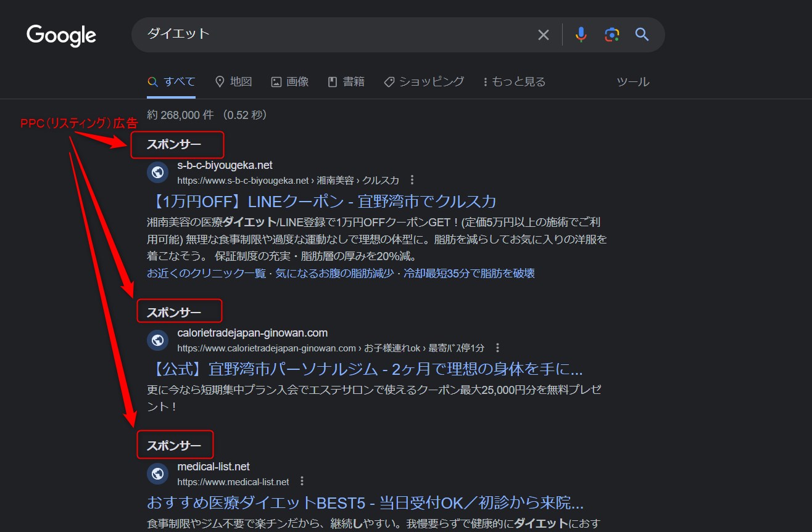812x532 pixels.
Task: Clear the search box with the X icon
Action: 543,35
